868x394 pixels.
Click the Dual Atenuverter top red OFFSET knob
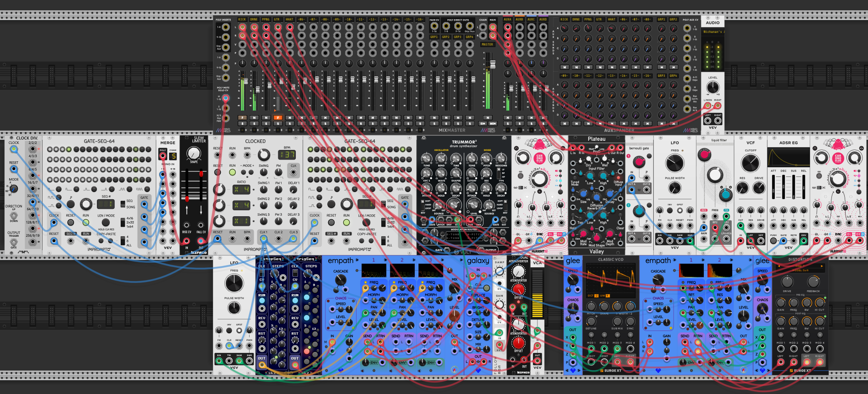(x=518, y=289)
